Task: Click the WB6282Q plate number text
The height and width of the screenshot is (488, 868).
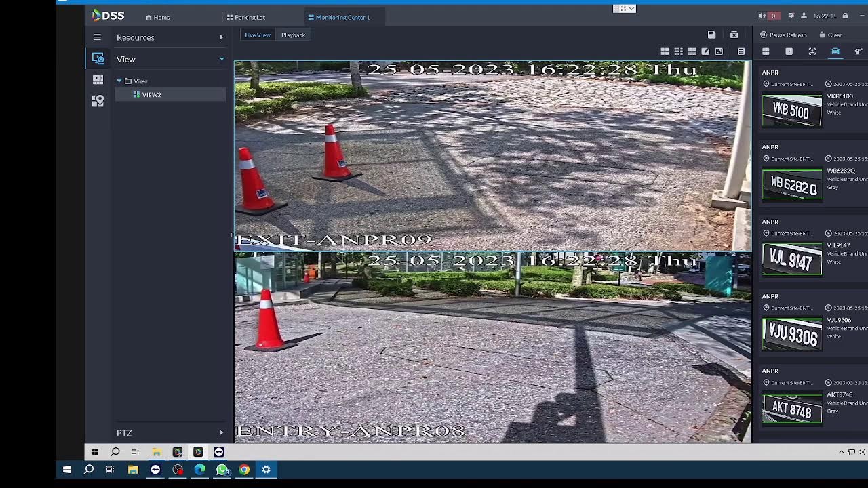Action: click(x=841, y=171)
